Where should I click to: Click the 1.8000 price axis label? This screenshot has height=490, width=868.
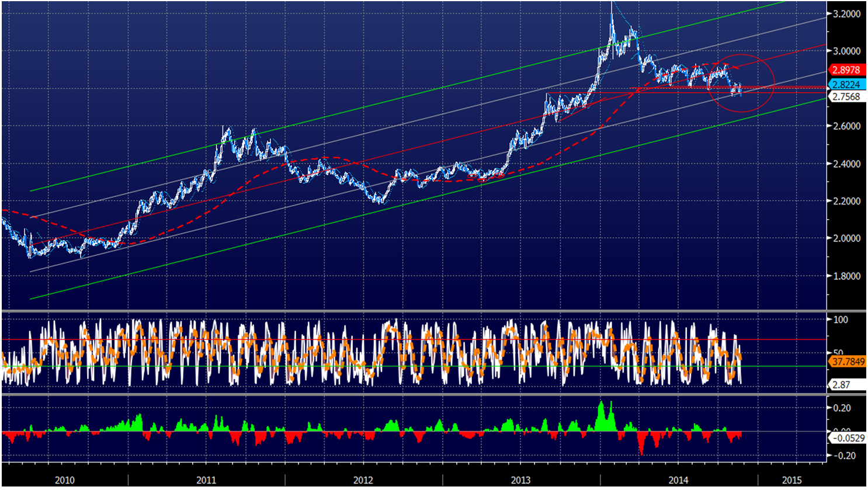[x=846, y=276]
